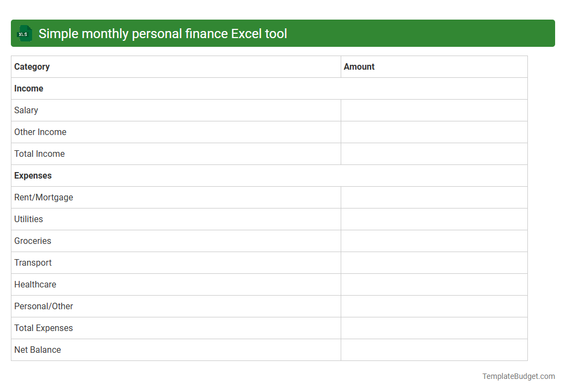566x392 pixels.
Task: Select the Income section row
Action: pyautogui.click(x=28, y=88)
